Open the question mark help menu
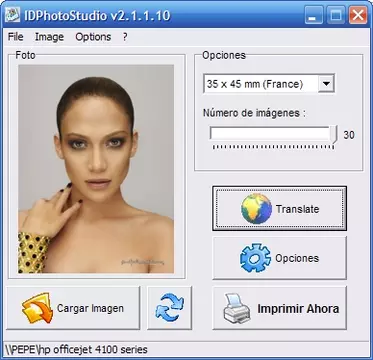This screenshot has width=373, height=360. pos(125,37)
